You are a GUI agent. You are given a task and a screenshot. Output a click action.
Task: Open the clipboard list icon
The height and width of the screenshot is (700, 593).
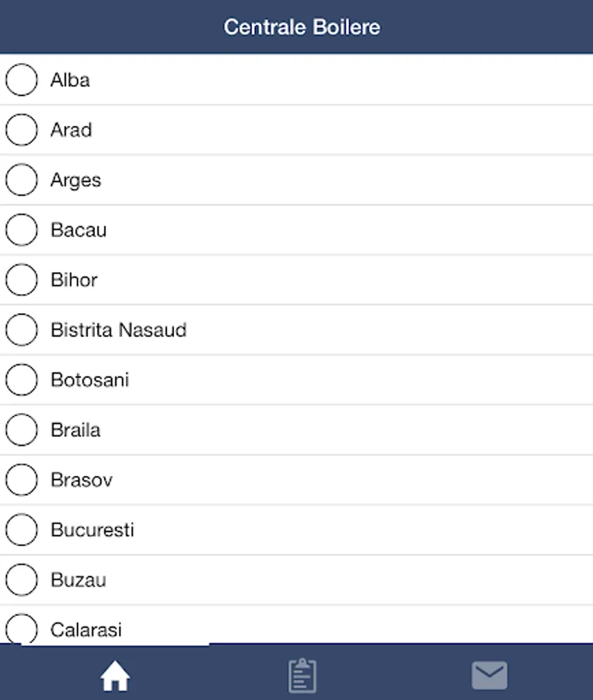click(302, 675)
